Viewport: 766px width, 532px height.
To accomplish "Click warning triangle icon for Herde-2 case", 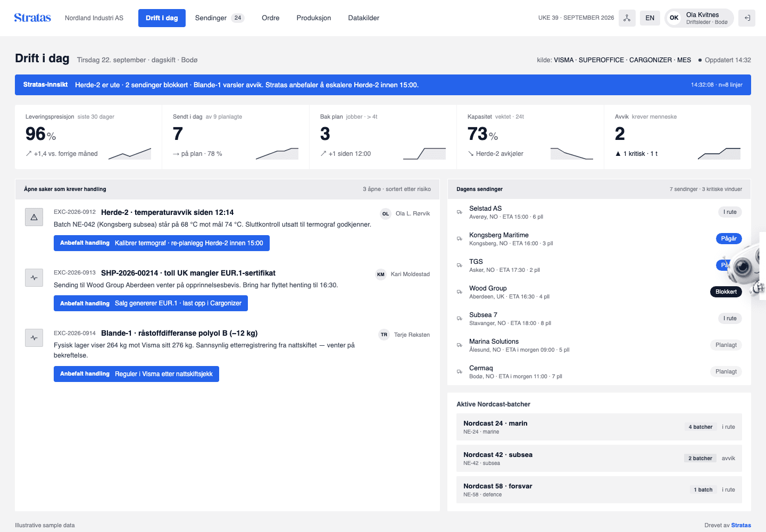I will (34, 217).
